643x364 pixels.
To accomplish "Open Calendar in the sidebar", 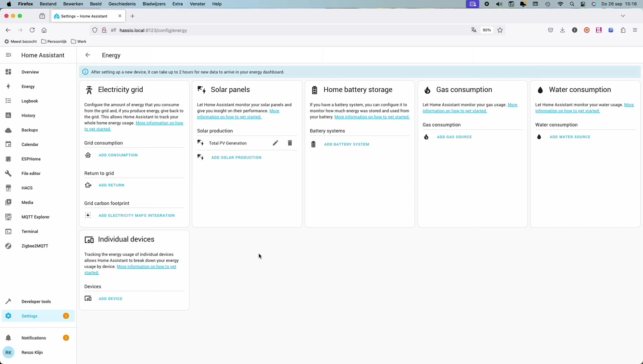I will pos(38,145).
